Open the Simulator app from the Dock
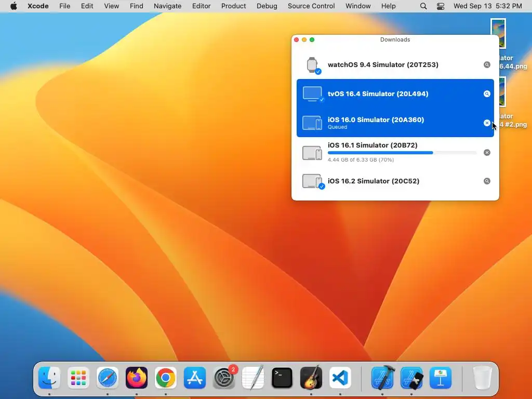 coord(411,378)
